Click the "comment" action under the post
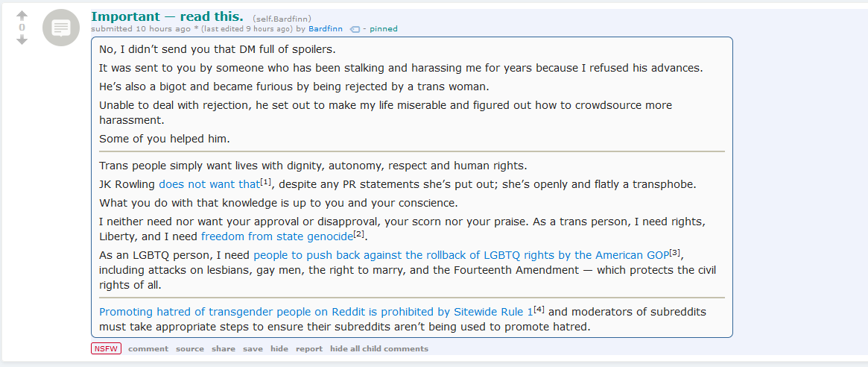 tap(148, 348)
